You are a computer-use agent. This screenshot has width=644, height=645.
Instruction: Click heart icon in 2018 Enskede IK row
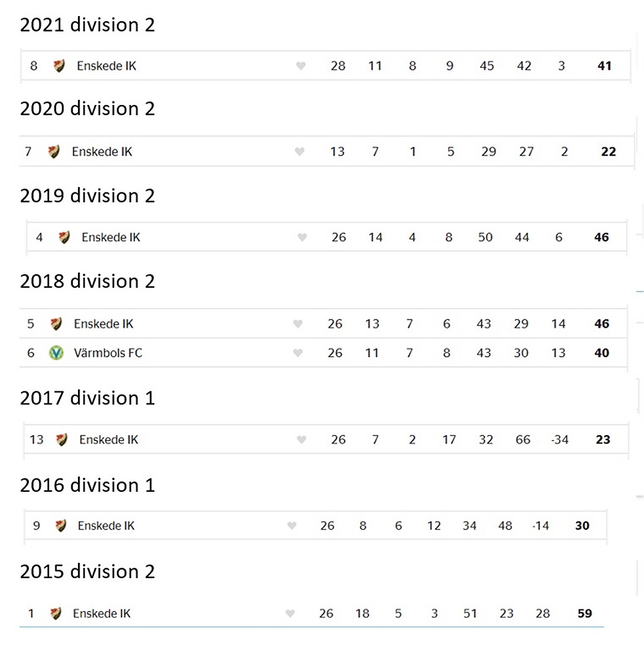click(298, 324)
